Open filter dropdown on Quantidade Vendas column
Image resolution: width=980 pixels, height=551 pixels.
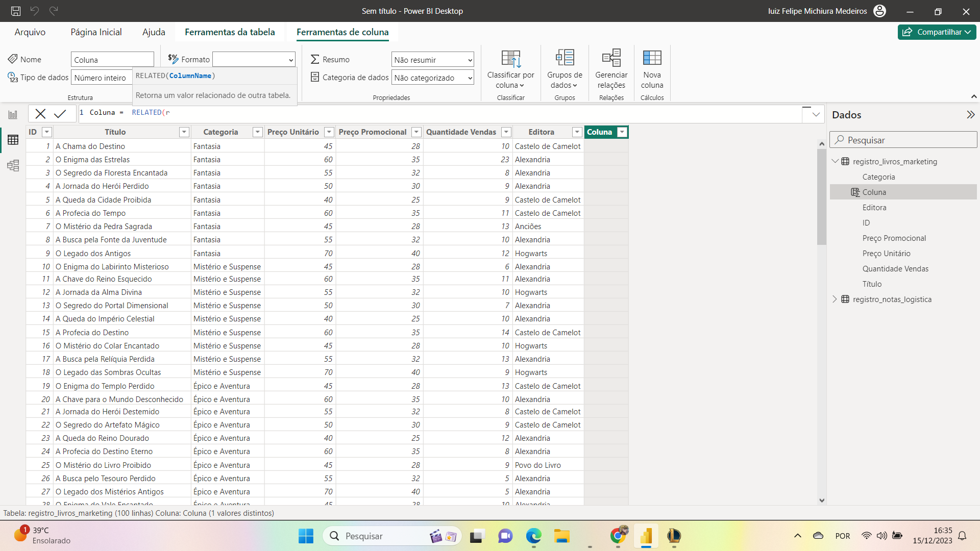(506, 132)
